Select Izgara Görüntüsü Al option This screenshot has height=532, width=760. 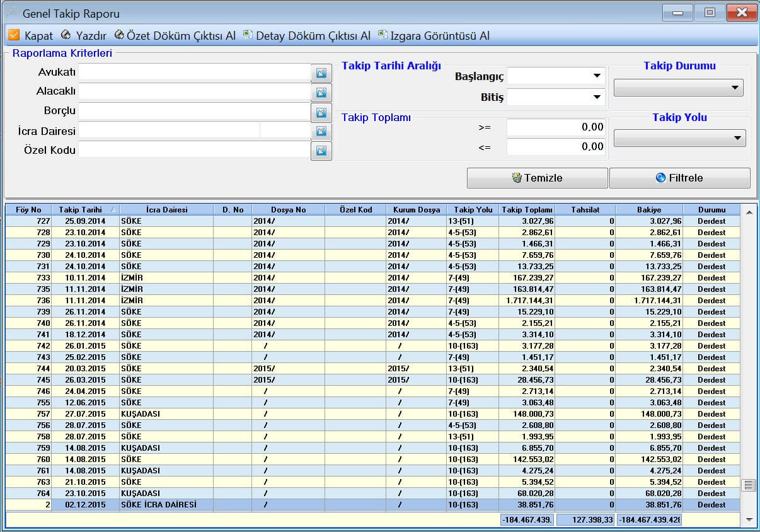434,36
